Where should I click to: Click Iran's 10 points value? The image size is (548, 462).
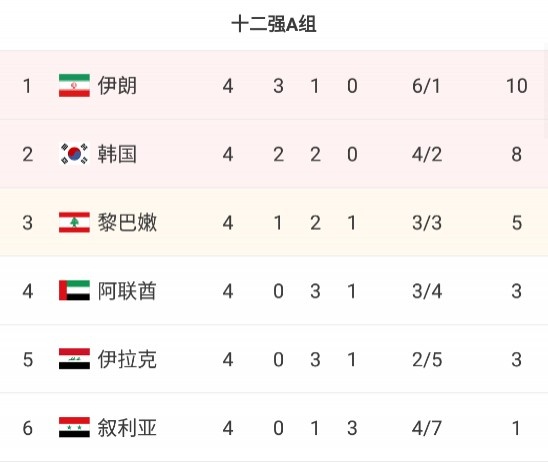pos(517,86)
